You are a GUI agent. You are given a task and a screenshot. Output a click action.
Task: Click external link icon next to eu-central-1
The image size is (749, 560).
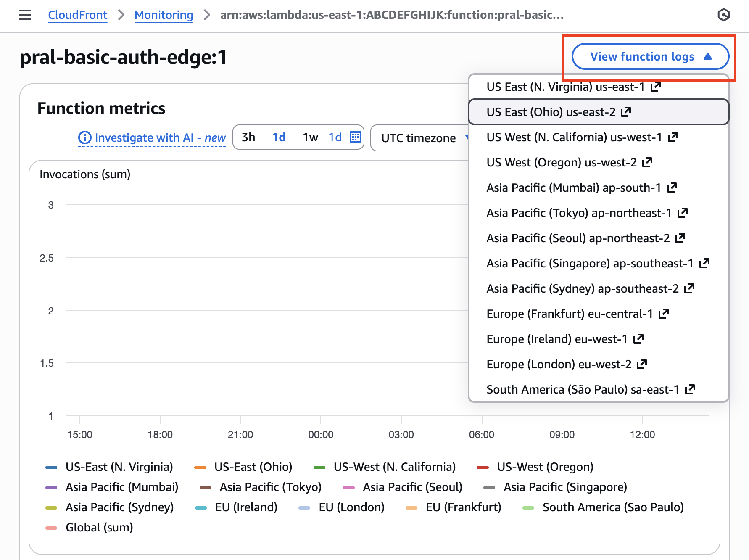[x=664, y=314]
